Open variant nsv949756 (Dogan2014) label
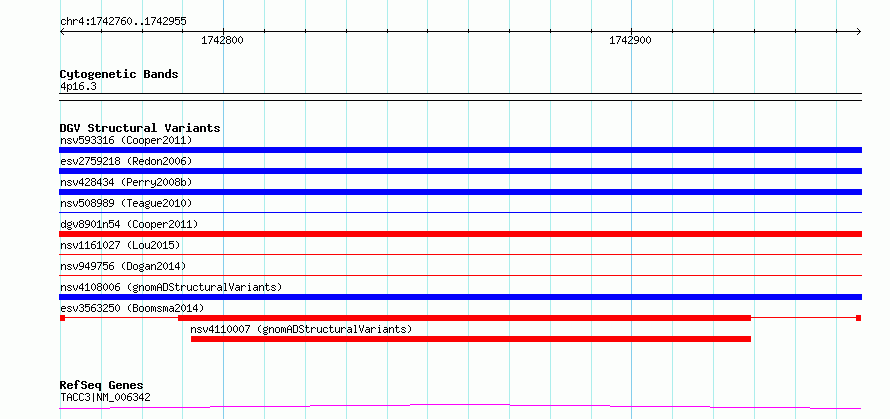This screenshot has width=890, height=419. tap(123, 266)
